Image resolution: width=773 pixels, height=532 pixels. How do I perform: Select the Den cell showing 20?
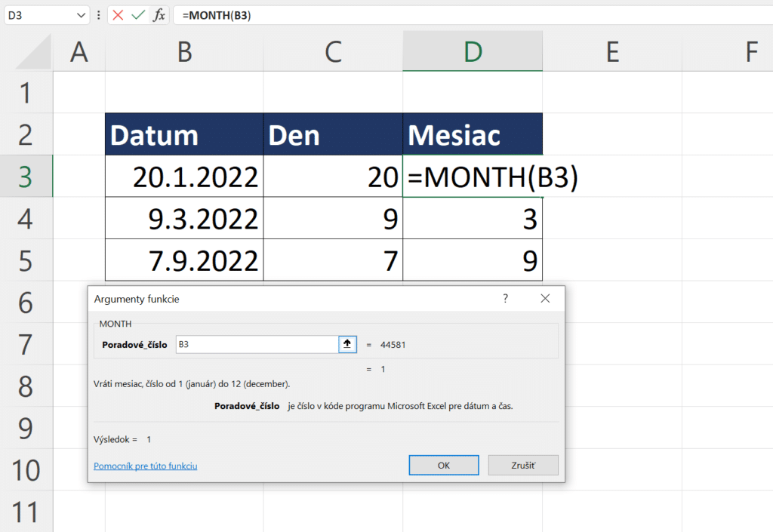(x=333, y=177)
